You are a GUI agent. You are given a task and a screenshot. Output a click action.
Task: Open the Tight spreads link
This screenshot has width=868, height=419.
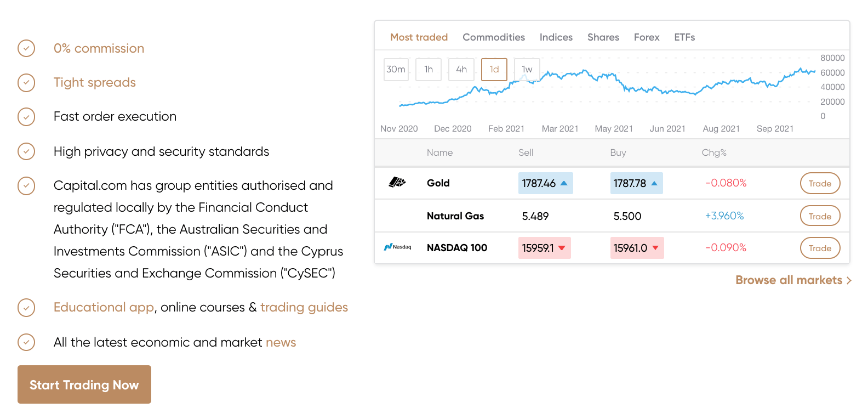pyautogui.click(x=95, y=82)
